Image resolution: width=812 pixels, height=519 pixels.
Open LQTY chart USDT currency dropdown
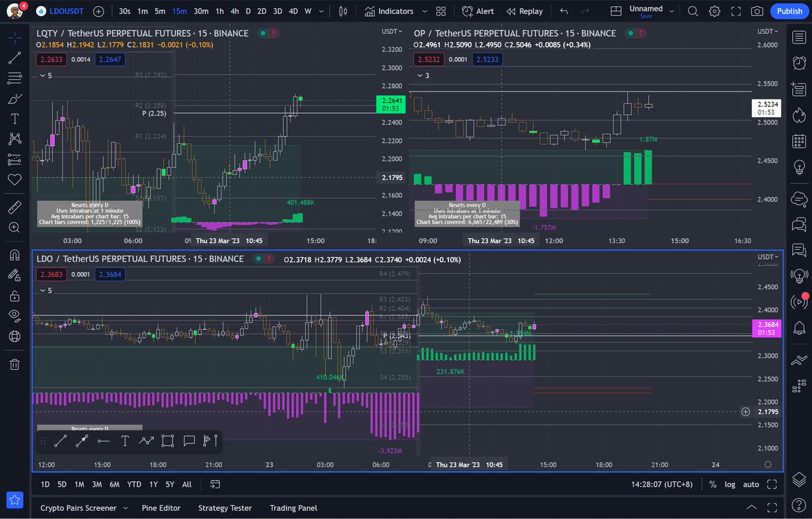390,31
